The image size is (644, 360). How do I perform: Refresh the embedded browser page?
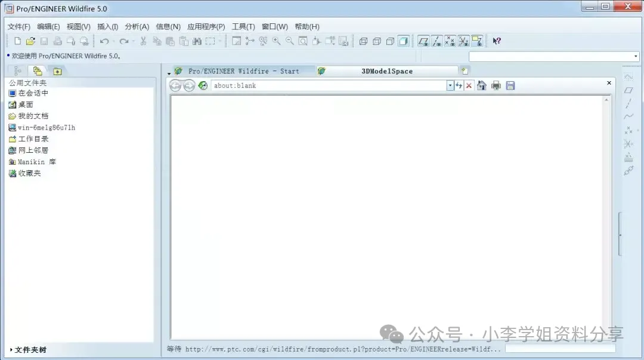coord(203,85)
